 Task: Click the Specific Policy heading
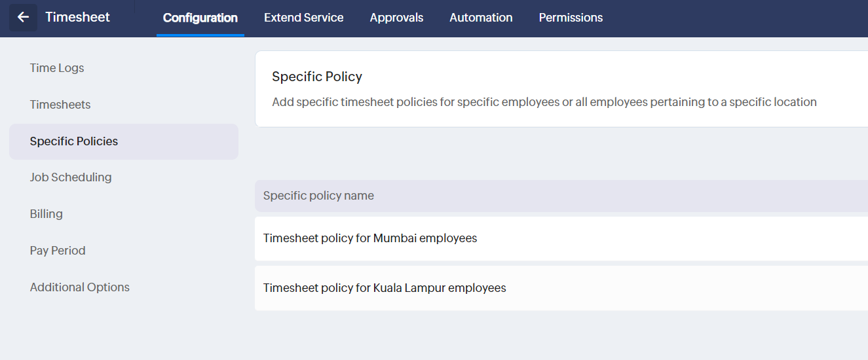click(x=317, y=77)
